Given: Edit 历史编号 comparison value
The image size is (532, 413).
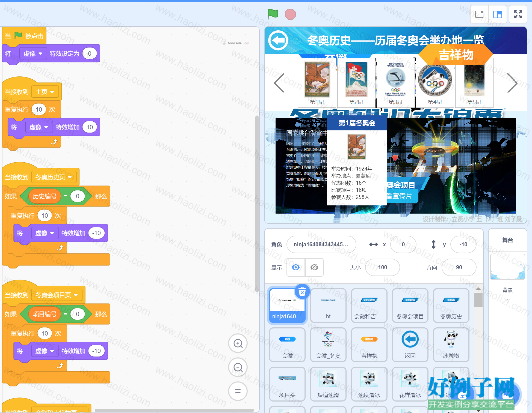Looking at the screenshot, I should click(78, 196).
